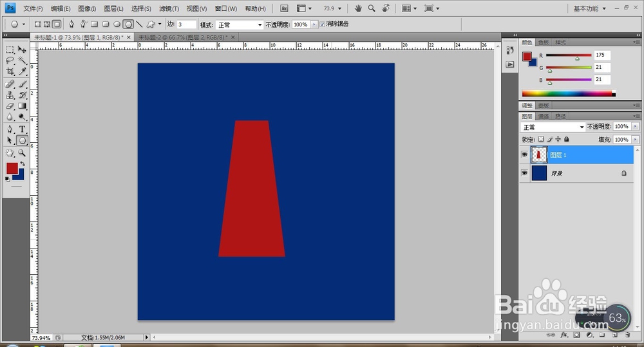
Task: Hide 背景 layer visibility
Action: pyautogui.click(x=524, y=173)
